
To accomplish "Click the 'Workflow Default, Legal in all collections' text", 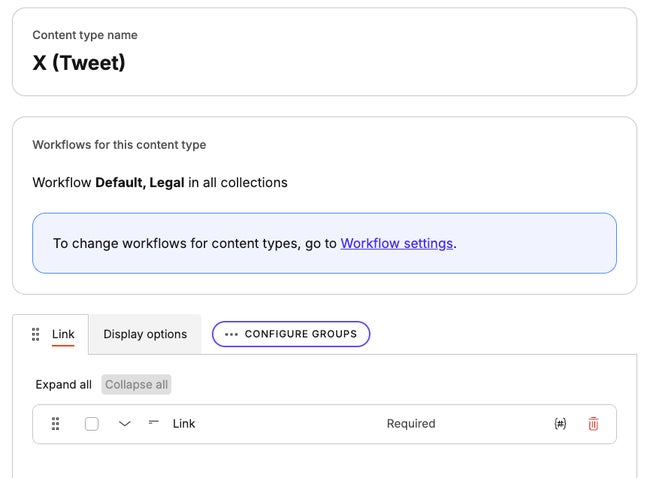I will 160,182.
